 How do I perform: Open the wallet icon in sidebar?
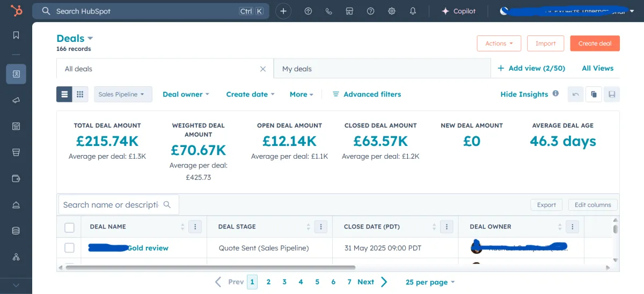click(x=16, y=179)
